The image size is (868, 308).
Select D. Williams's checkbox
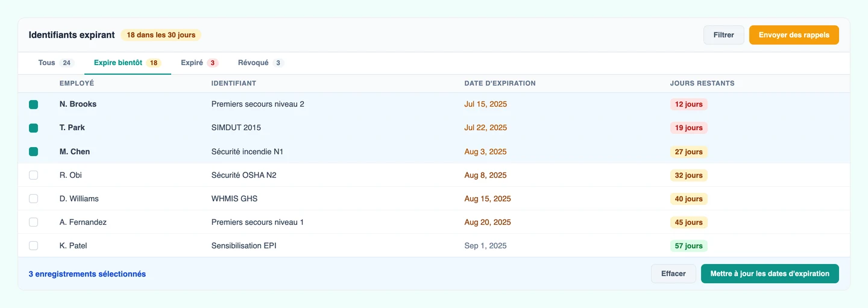[34, 199]
